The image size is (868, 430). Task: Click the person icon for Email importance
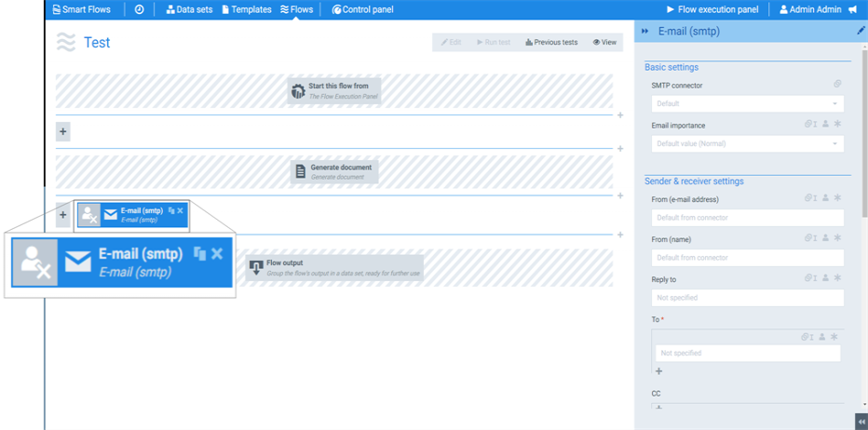[825, 124]
